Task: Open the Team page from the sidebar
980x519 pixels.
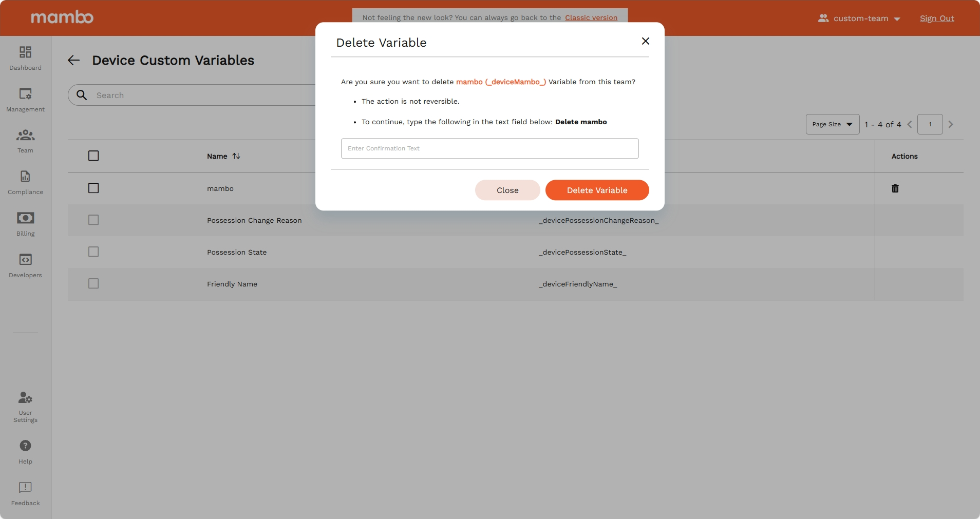Action: 25,140
